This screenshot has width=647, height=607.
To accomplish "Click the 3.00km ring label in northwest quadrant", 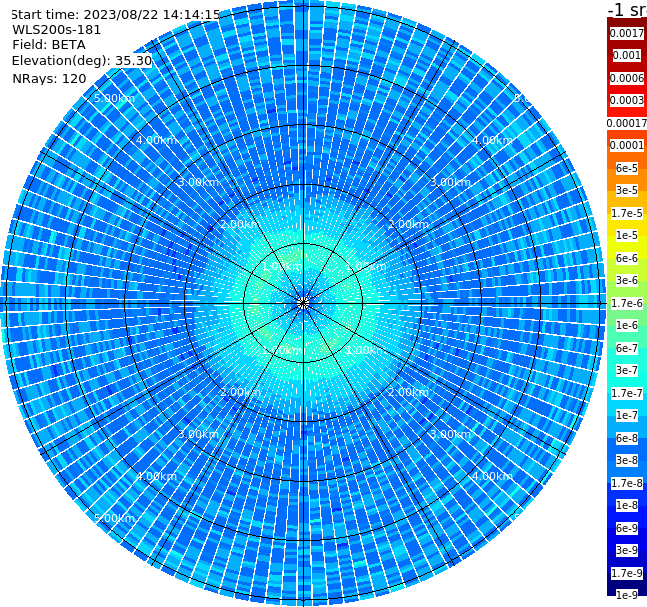I will coord(198,182).
